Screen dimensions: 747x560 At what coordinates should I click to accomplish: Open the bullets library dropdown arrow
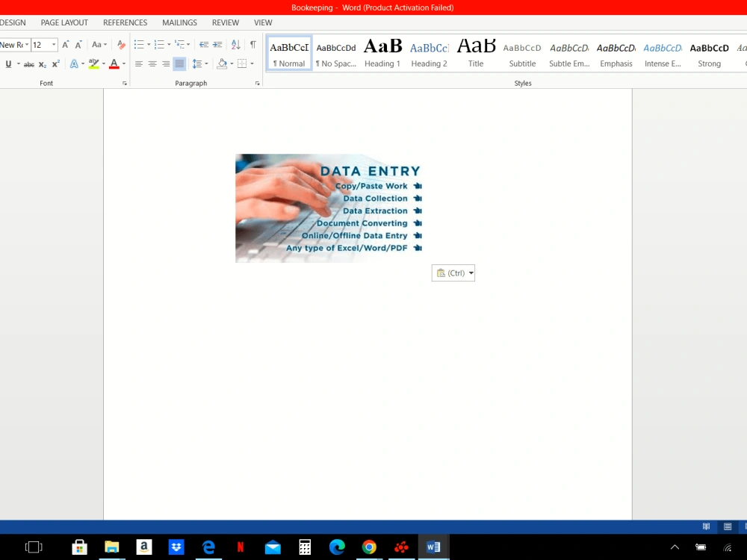(x=149, y=45)
